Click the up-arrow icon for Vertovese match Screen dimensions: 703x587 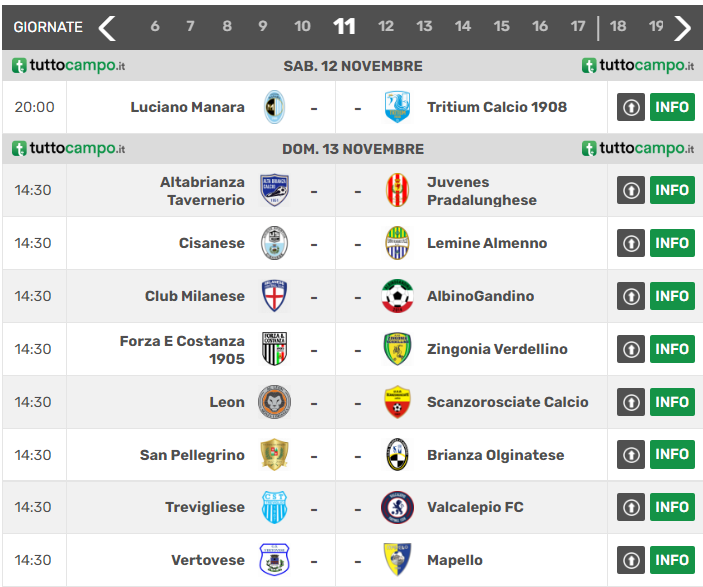point(630,560)
